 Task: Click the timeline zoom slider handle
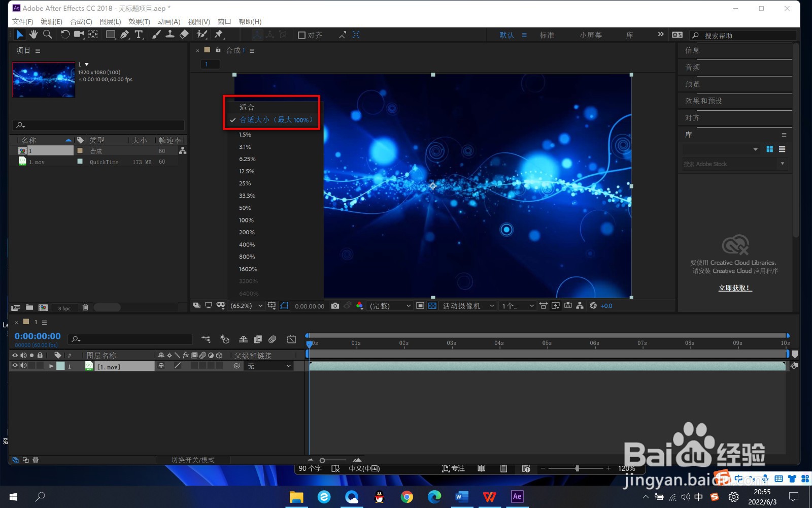[322, 460]
